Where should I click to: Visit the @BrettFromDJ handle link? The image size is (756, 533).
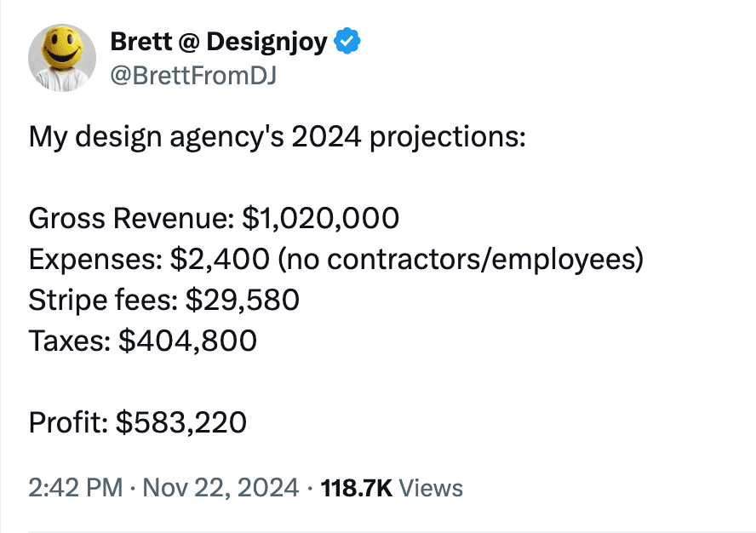pyautogui.click(x=193, y=76)
